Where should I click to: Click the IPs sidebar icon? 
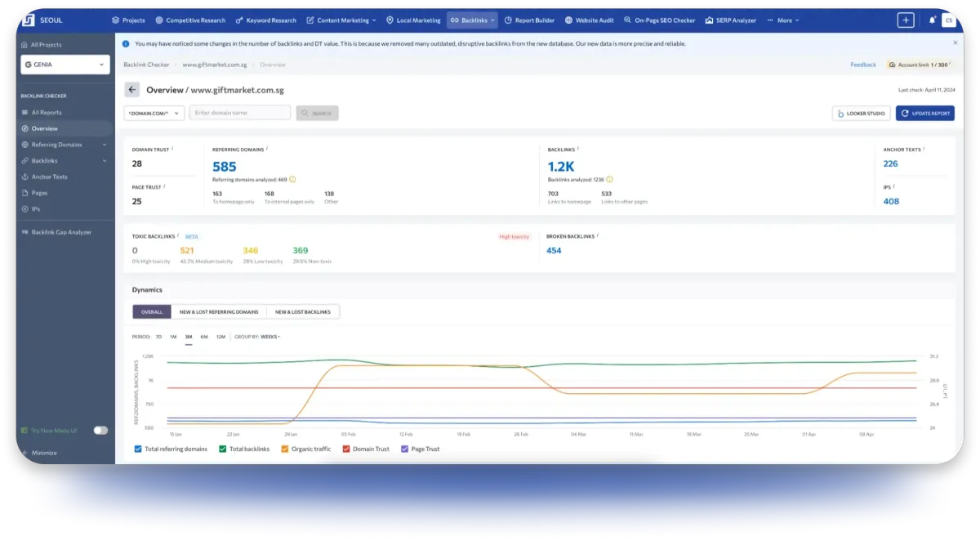24,209
